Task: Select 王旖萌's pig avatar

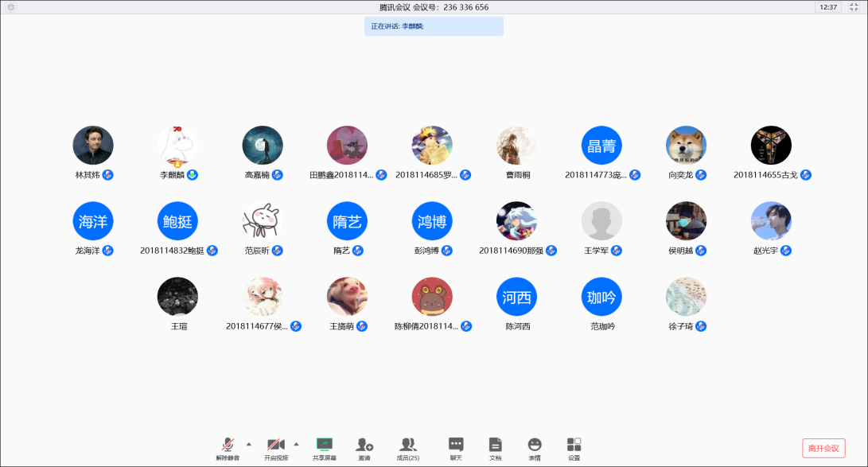Action: [x=347, y=297]
